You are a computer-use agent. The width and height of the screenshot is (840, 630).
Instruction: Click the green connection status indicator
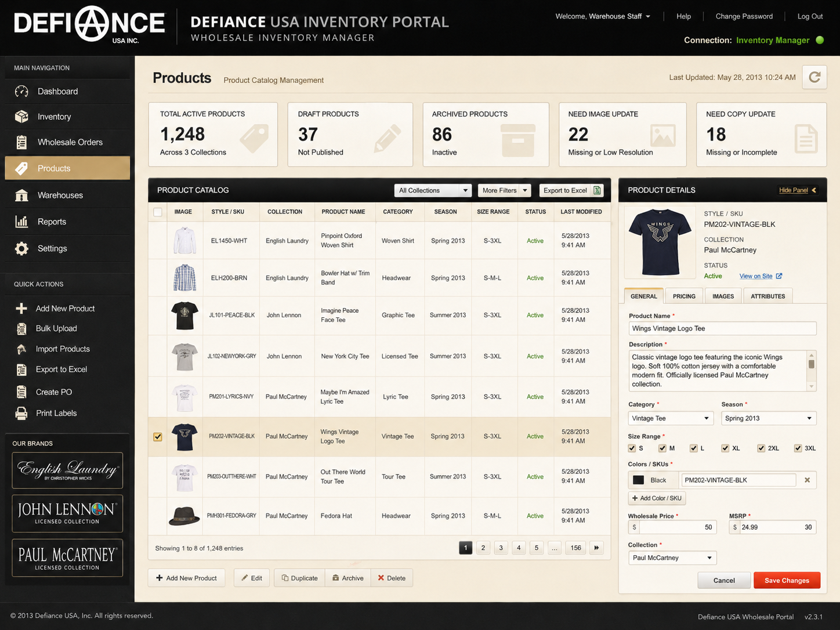[820, 40]
